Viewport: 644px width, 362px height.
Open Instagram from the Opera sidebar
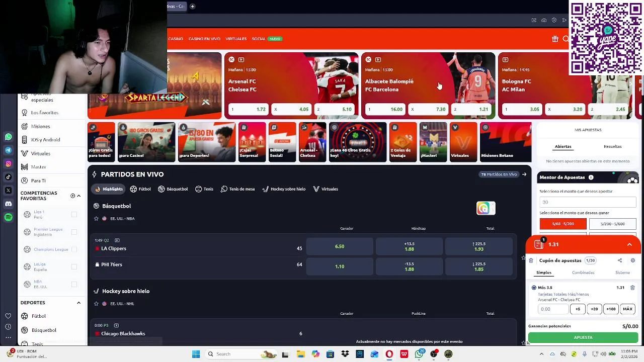[8, 163]
